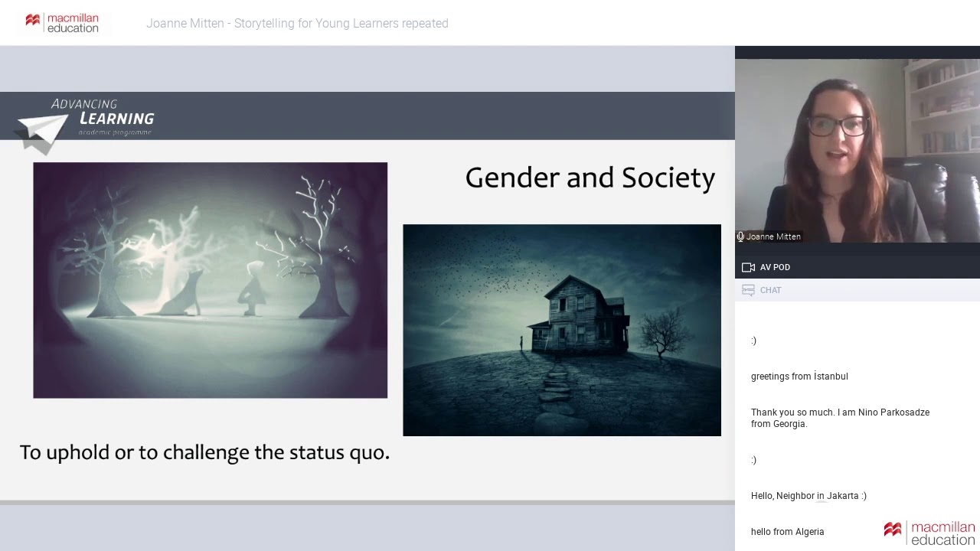Click the red book emblem in bottom-right logo

[893, 530]
